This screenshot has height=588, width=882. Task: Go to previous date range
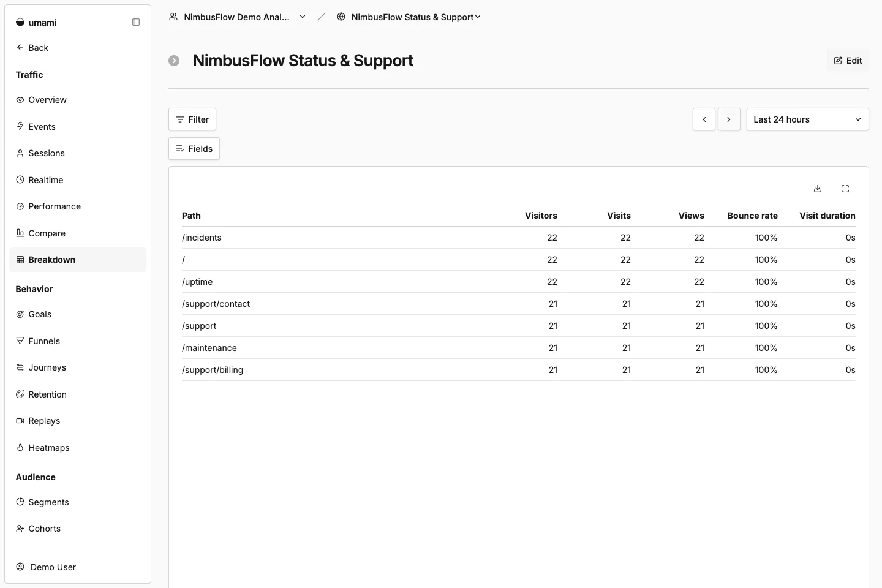(x=704, y=119)
